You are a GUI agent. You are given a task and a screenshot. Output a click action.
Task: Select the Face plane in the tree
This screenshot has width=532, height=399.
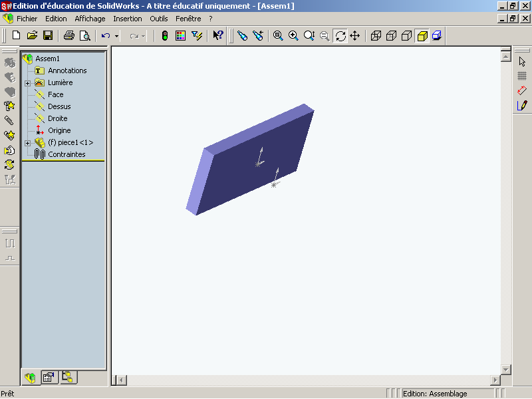[56, 94]
